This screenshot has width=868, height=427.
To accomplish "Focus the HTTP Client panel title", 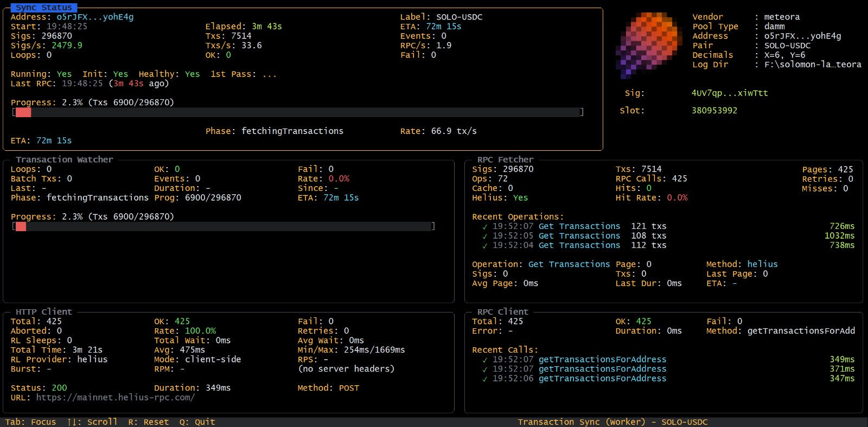I will 44,312.
